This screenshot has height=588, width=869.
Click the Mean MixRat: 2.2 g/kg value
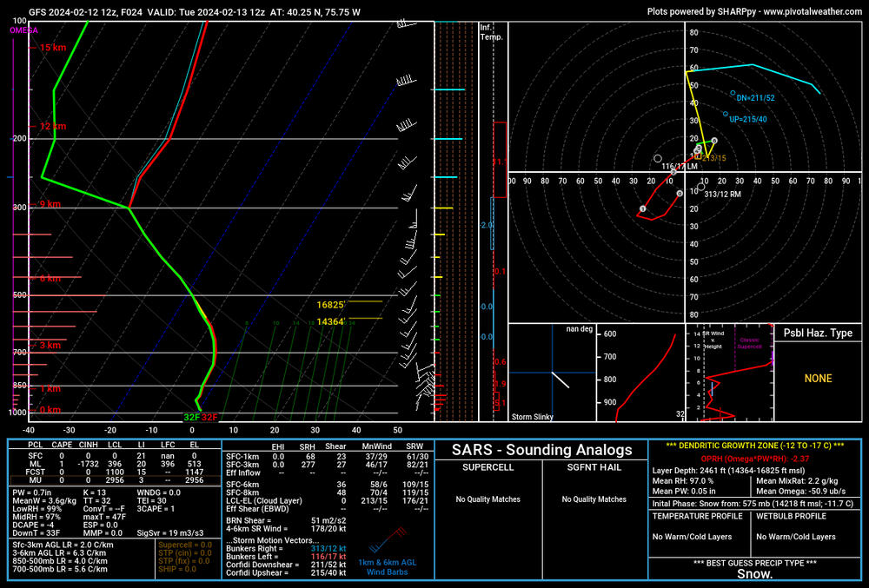coord(797,481)
